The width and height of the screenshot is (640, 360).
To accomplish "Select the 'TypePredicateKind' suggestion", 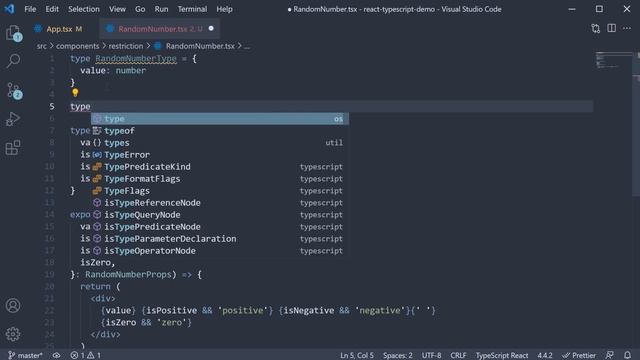I will pos(220,167).
